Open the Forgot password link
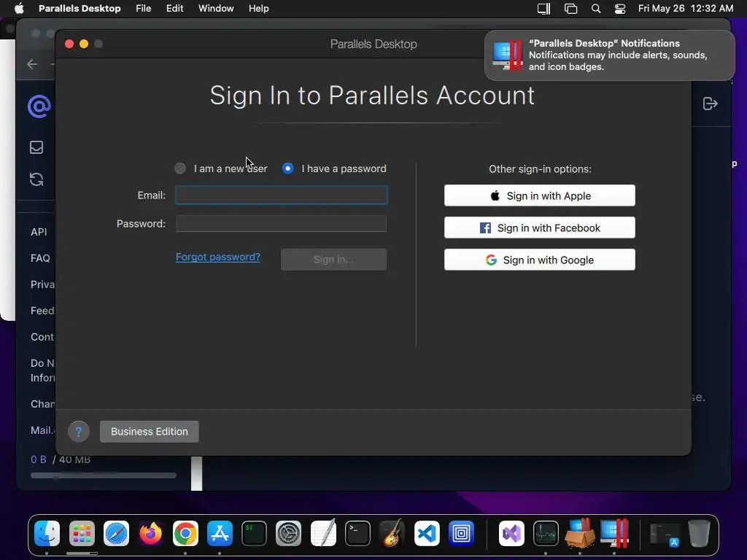The height and width of the screenshot is (560, 747). tap(218, 257)
